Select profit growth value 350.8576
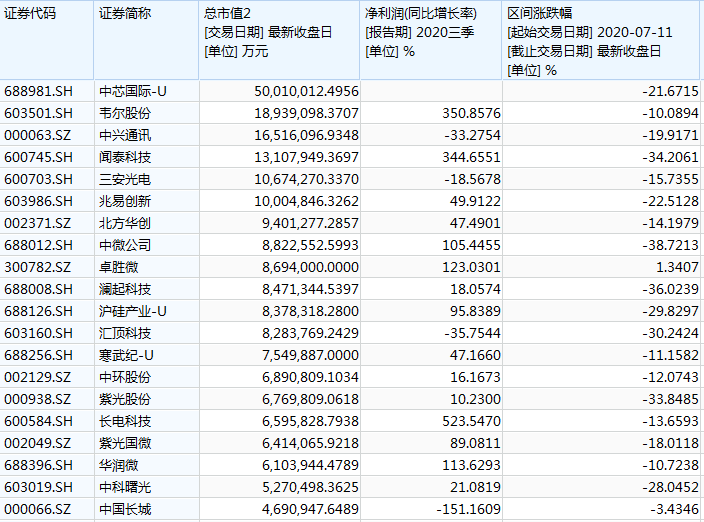The width and height of the screenshot is (704, 522). [471, 114]
